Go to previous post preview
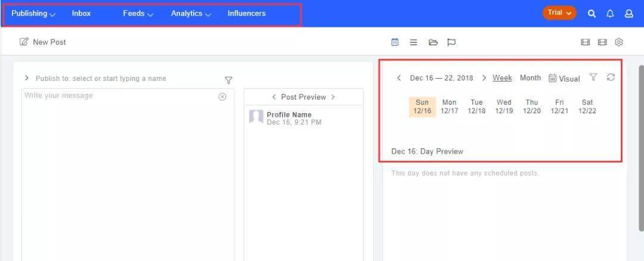644x261 pixels. point(274,97)
